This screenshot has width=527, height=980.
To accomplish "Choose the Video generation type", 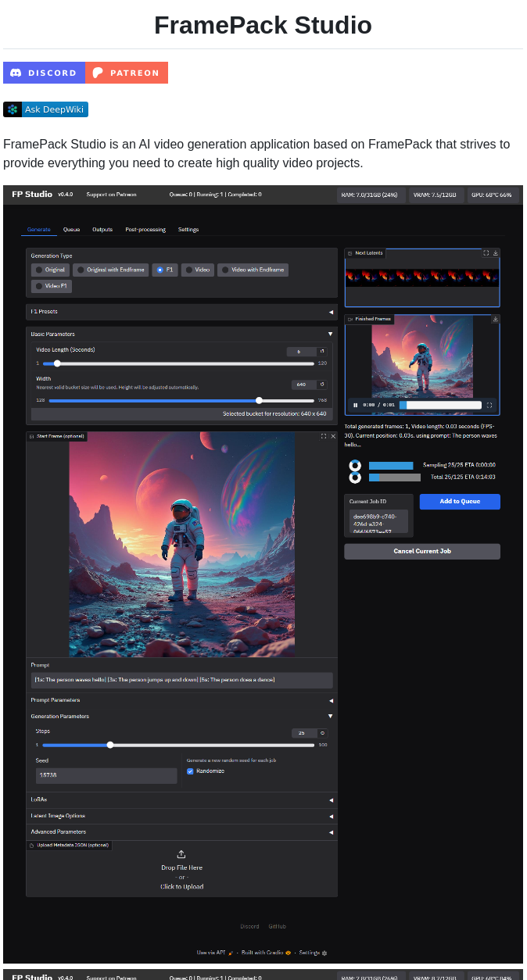I will [x=198, y=270].
